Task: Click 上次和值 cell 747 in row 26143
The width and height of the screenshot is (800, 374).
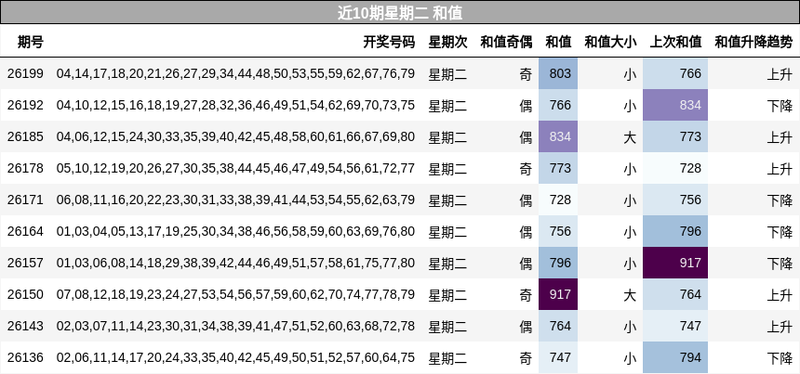Action: point(676,326)
